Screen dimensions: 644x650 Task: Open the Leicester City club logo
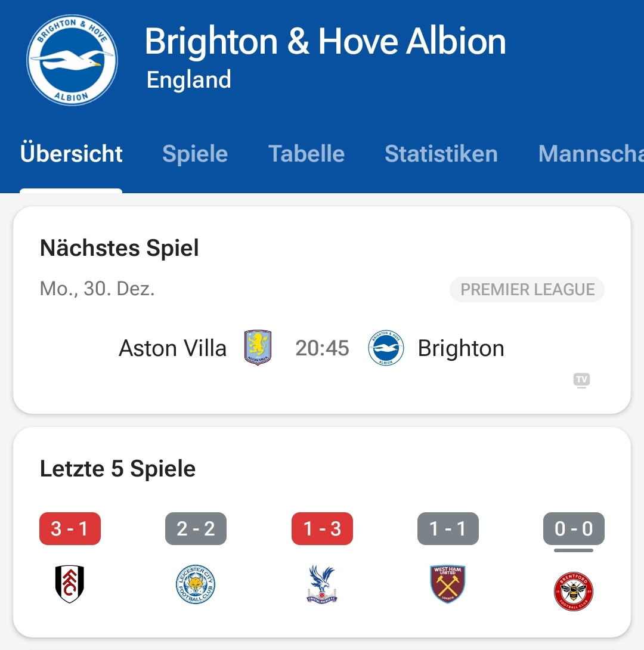click(196, 584)
